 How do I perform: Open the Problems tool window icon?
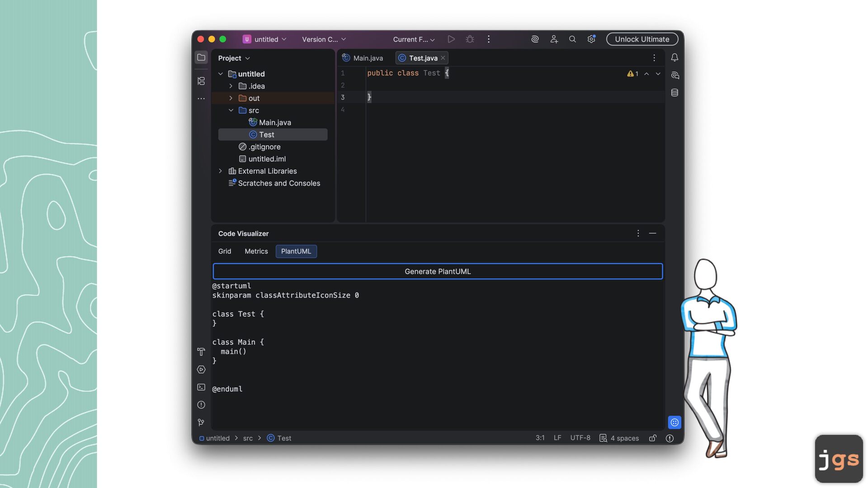click(x=201, y=405)
